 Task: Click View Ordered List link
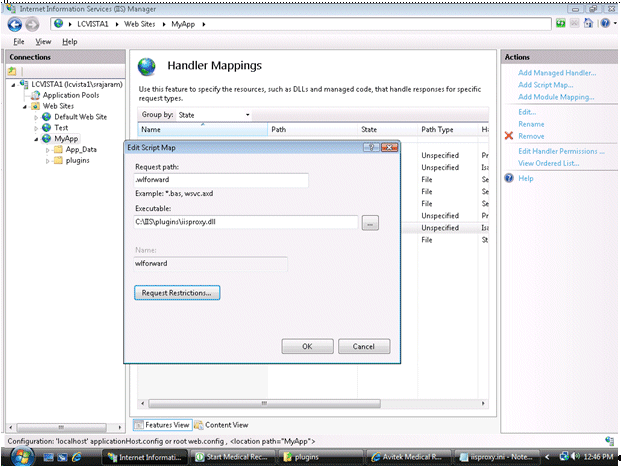pos(549,163)
